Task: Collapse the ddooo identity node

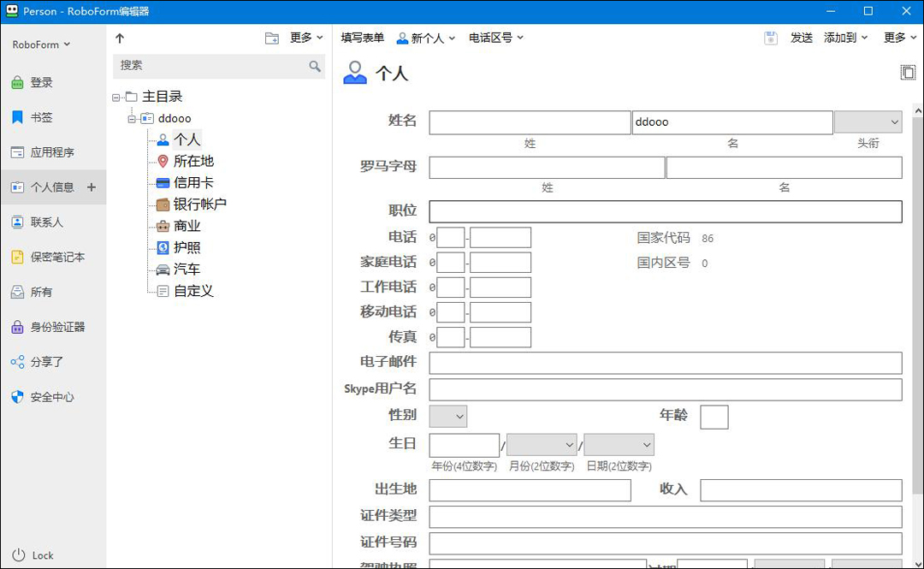Action: pyautogui.click(x=132, y=119)
